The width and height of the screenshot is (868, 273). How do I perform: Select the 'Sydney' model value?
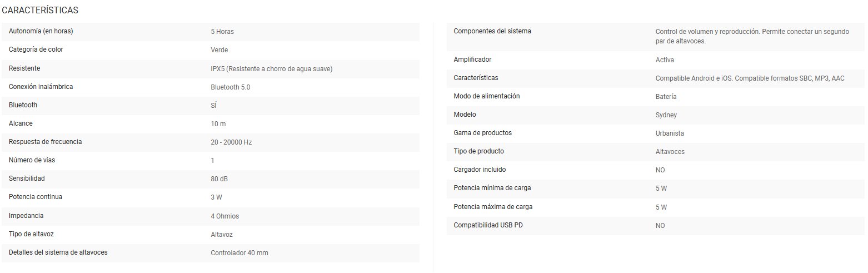[x=666, y=115]
